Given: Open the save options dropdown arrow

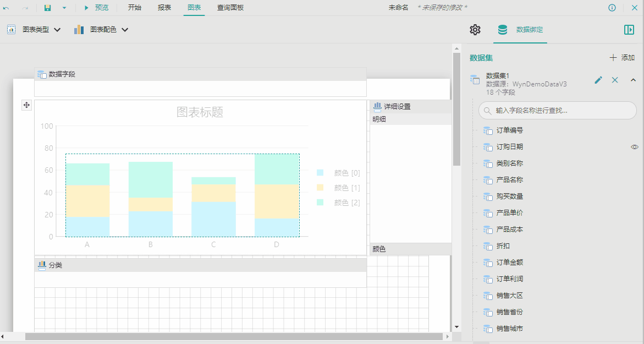Looking at the screenshot, I should pyautogui.click(x=64, y=8).
